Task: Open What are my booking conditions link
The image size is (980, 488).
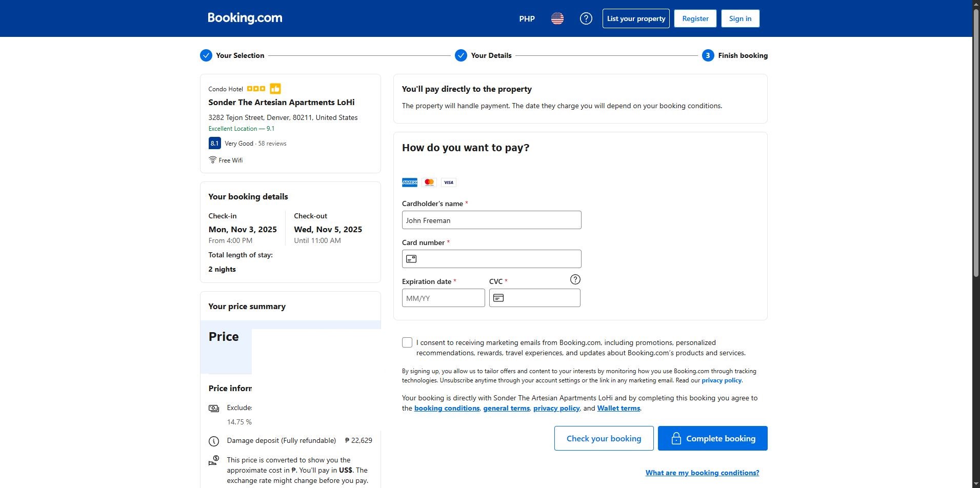Action: [702, 473]
